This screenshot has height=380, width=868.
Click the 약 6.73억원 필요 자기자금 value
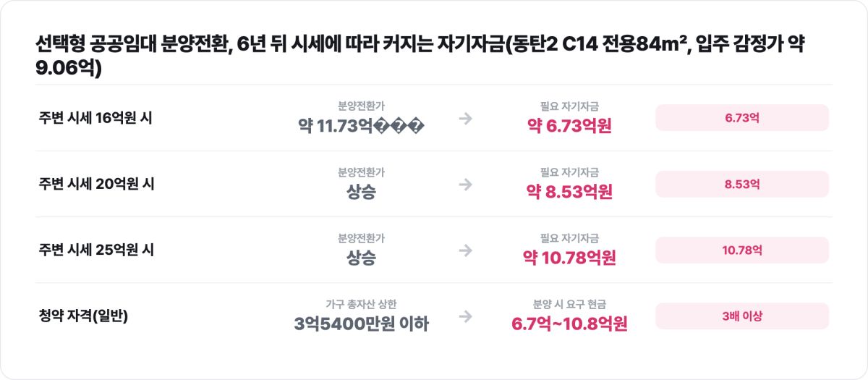point(569,127)
